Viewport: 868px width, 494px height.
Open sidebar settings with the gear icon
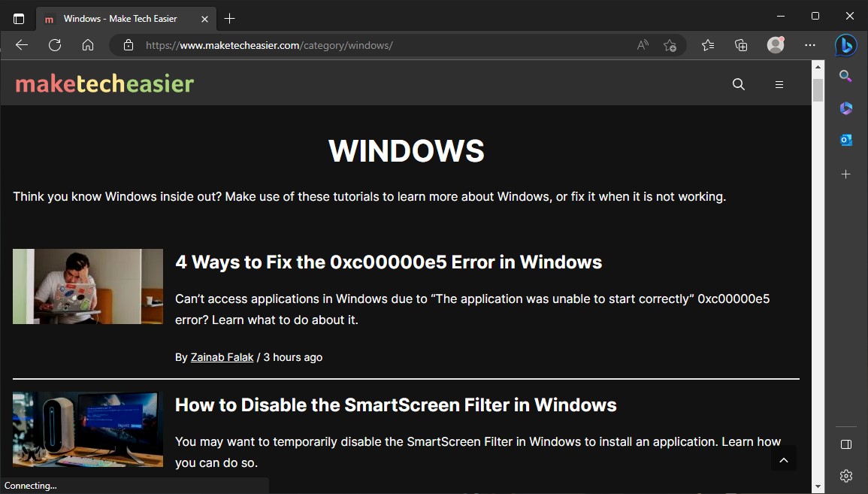pyautogui.click(x=845, y=475)
